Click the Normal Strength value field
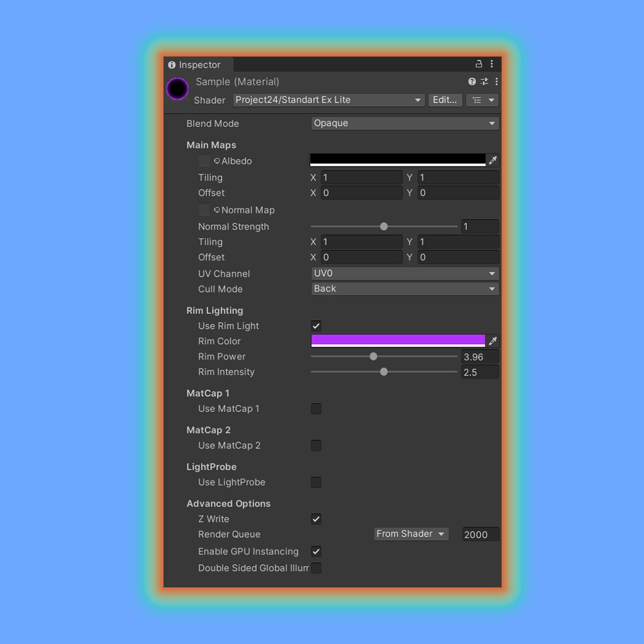 click(480, 226)
